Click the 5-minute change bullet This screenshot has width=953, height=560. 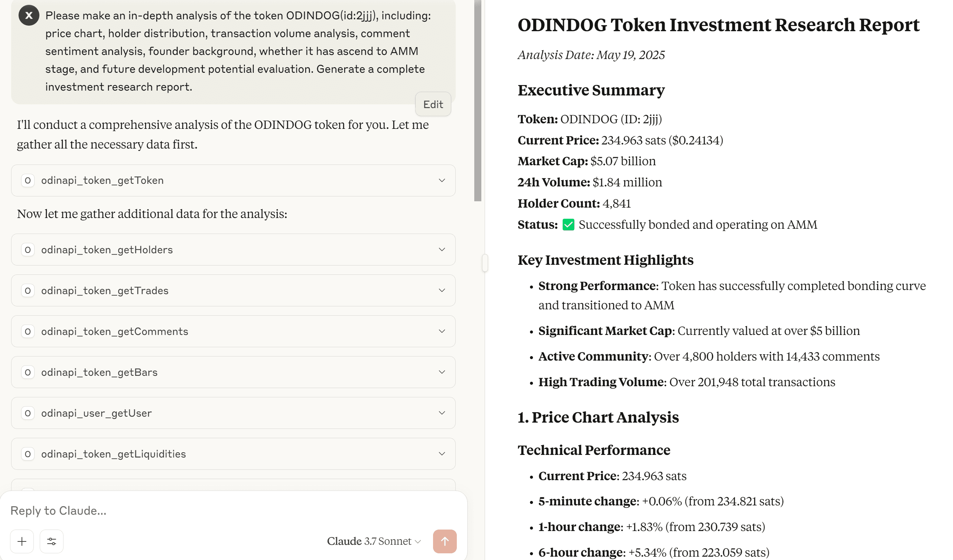[661, 501]
